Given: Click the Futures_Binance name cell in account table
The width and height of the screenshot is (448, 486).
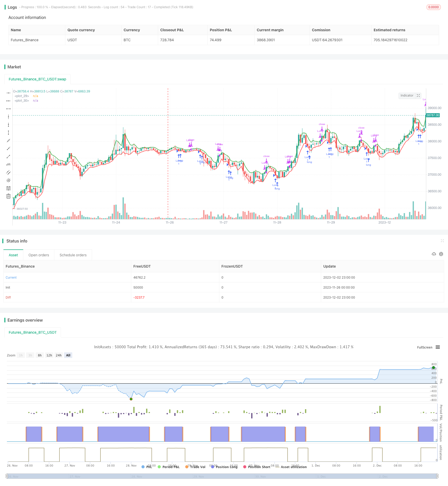Looking at the screenshot, I should 25,40.
